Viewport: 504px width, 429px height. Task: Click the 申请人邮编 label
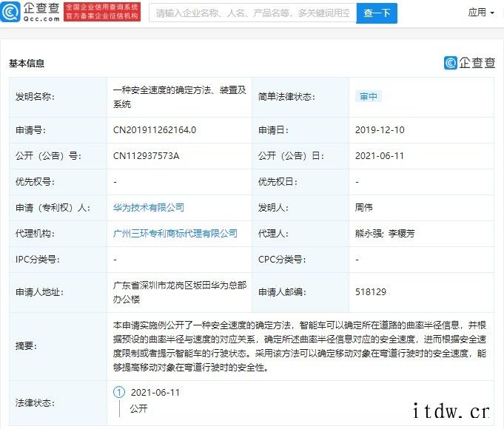[282, 291]
